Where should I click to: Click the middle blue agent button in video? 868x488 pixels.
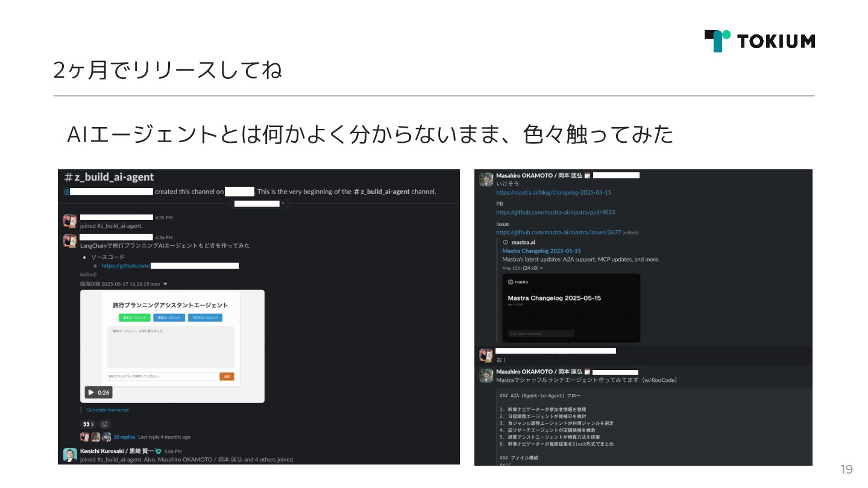[169, 318]
